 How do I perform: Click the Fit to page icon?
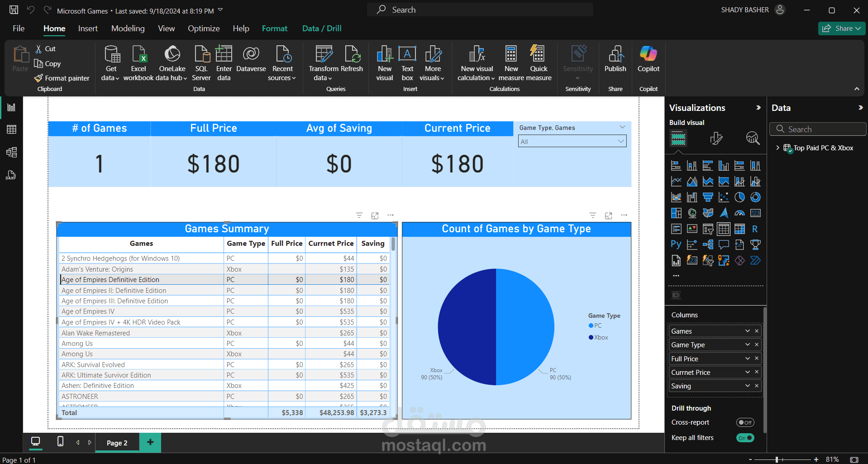(854, 459)
